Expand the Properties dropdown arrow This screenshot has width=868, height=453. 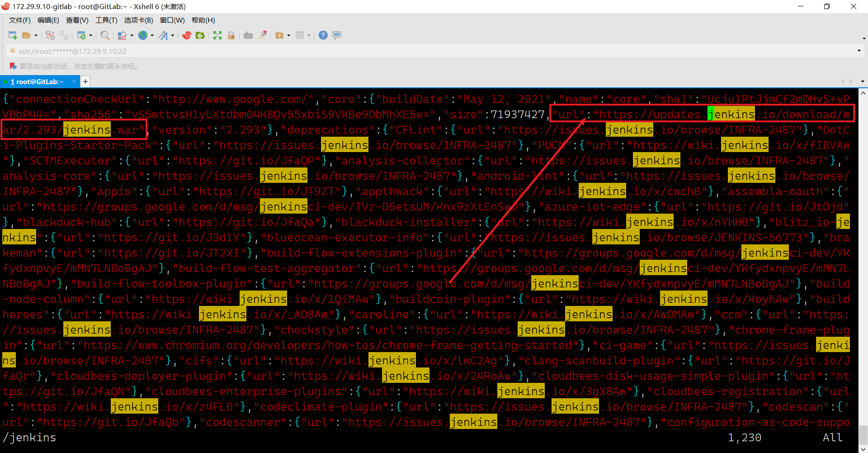(x=91, y=35)
